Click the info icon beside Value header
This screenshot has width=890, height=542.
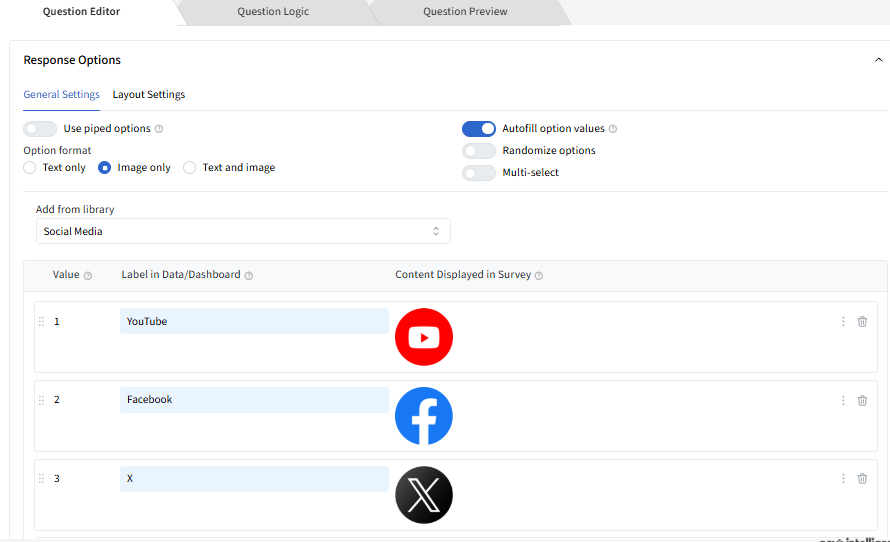[88, 276]
